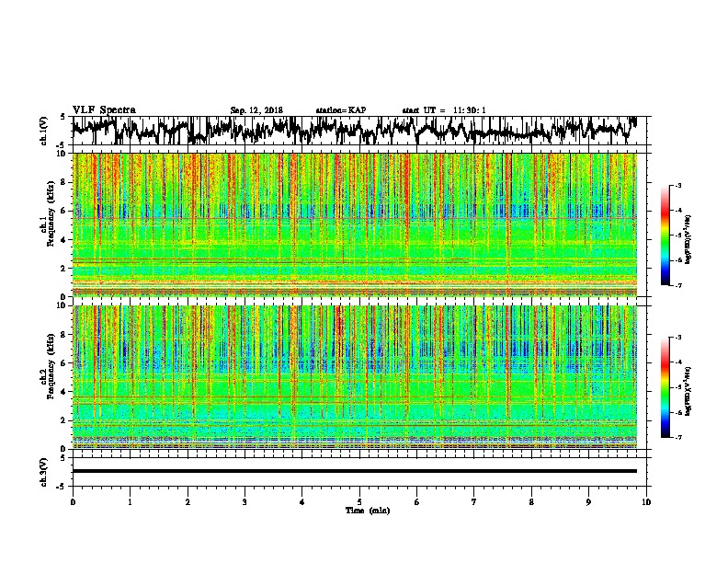Click the ch.1 spectrogram panel
The width and height of the screenshot is (728, 563).
tap(355, 224)
